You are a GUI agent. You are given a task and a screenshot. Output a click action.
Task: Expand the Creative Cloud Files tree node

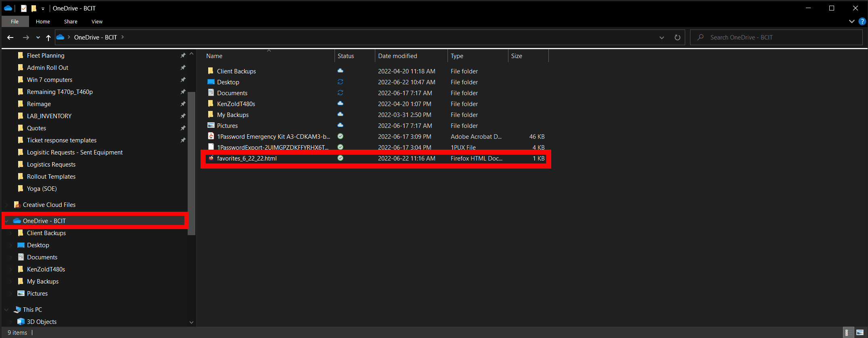[x=6, y=205]
